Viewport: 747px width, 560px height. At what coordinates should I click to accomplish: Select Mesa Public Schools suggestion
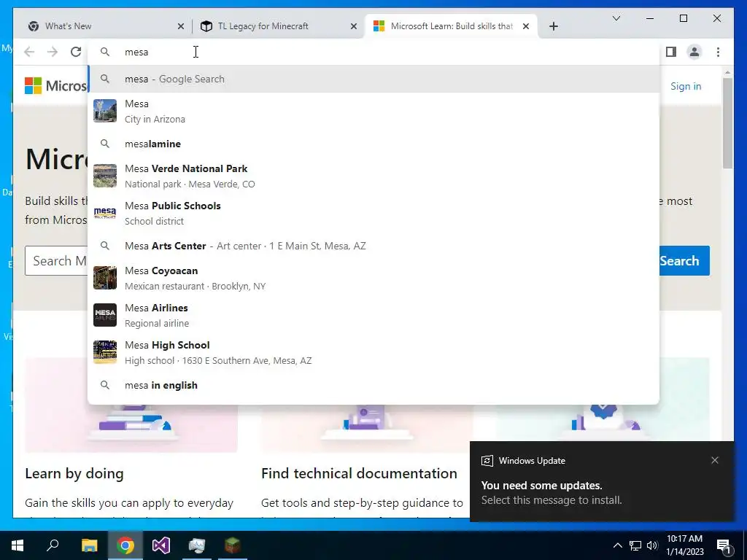[x=374, y=214]
